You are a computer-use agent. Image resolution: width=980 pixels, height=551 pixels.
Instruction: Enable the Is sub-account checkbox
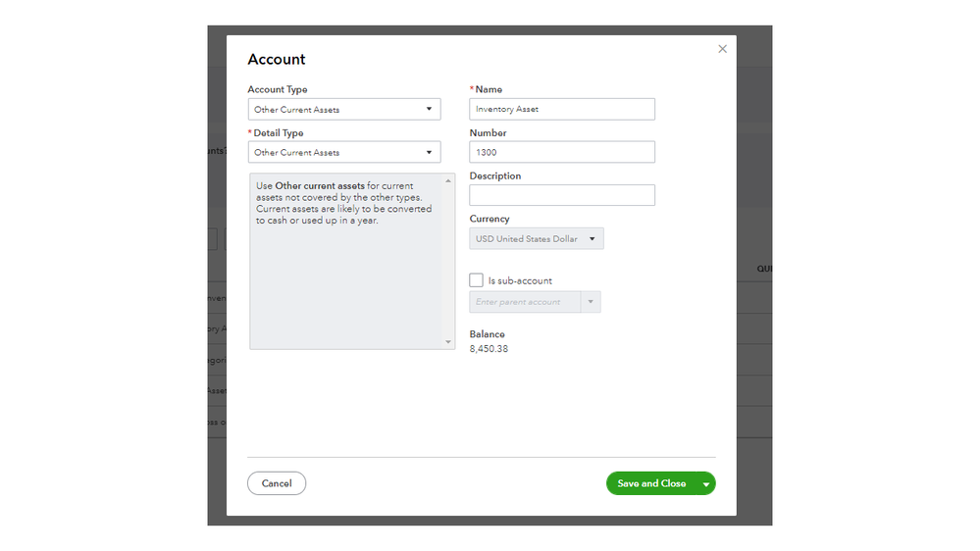pos(477,280)
